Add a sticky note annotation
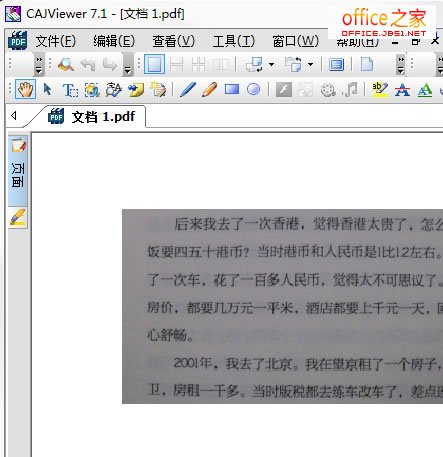Screen dimensions: 443x457 pyautogui.click(x=136, y=90)
